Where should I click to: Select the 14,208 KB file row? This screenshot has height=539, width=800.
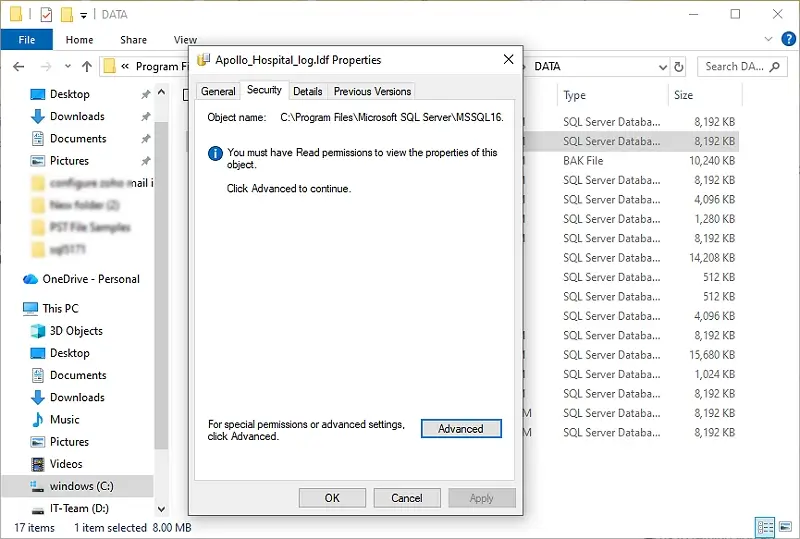click(x=632, y=258)
